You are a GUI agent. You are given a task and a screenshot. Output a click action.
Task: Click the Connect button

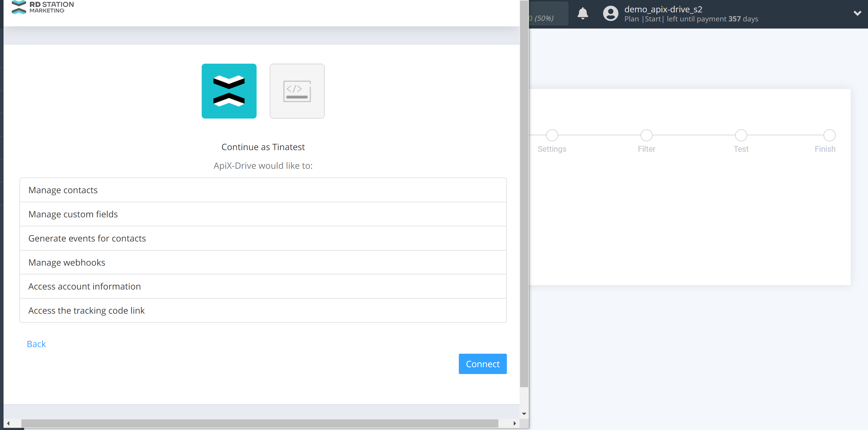click(x=482, y=364)
